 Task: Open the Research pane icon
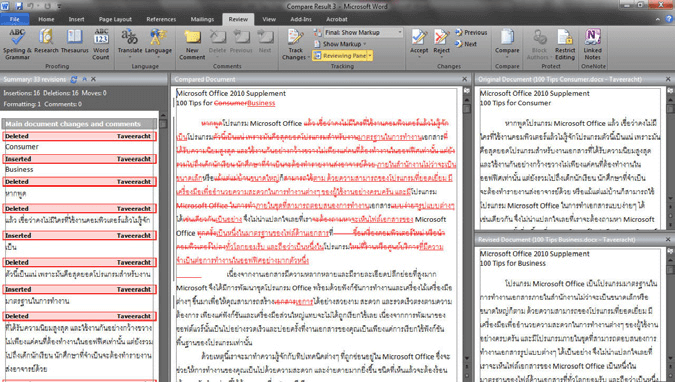click(46, 40)
